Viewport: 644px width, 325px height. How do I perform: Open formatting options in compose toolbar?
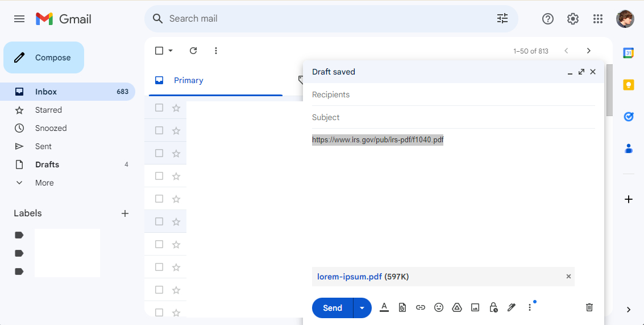[384, 307]
